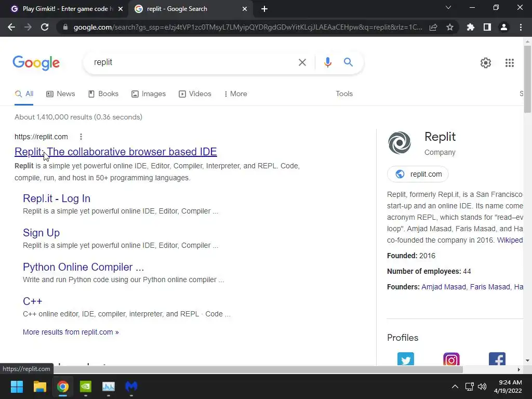Open the Sign Up sitelink
Viewport: 532px width, 399px height.
click(x=42, y=233)
